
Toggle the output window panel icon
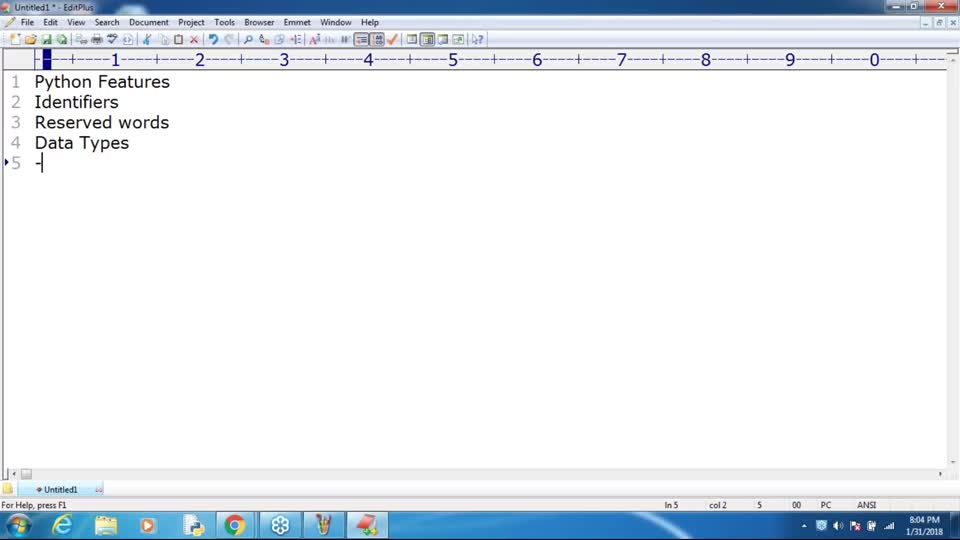pos(443,40)
